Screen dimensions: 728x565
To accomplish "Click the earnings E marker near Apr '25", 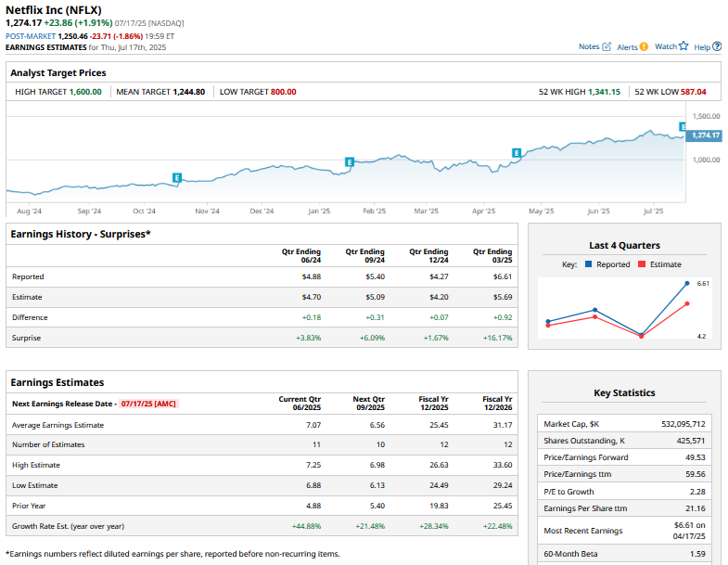I will 517,153.
